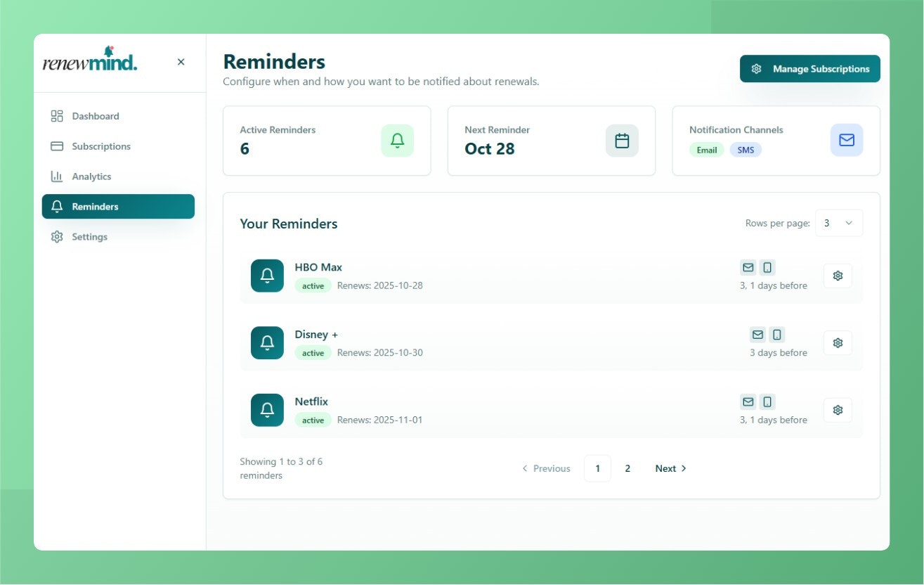The height and width of the screenshot is (585, 924).
Task: Open the Rows per page dropdown
Action: coord(839,223)
